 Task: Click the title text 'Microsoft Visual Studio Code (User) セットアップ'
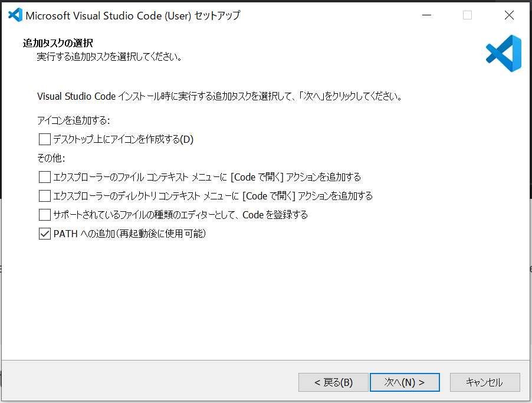[x=133, y=15]
